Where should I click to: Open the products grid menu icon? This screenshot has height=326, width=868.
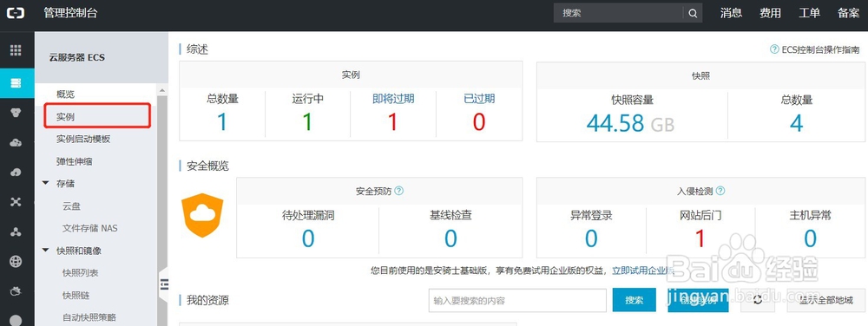click(16, 50)
